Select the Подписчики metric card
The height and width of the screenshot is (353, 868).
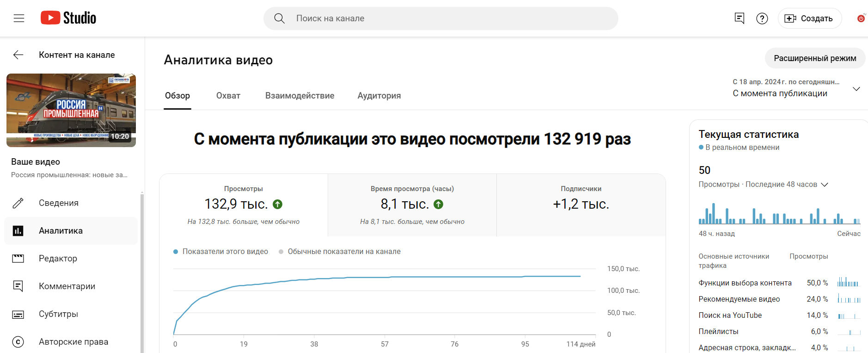tap(581, 205)
